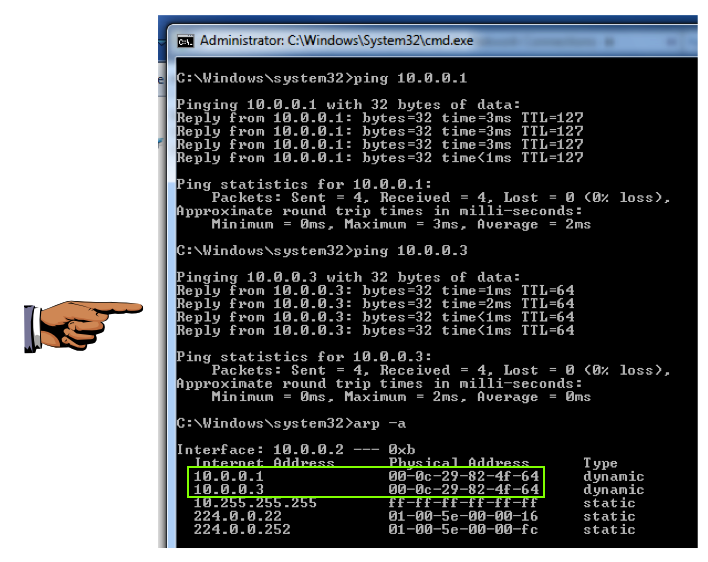Click 'dynamic' type in the 10.0.0.1 row
The height and width of the screenshot is (562, 708).
tap(614, 477)
